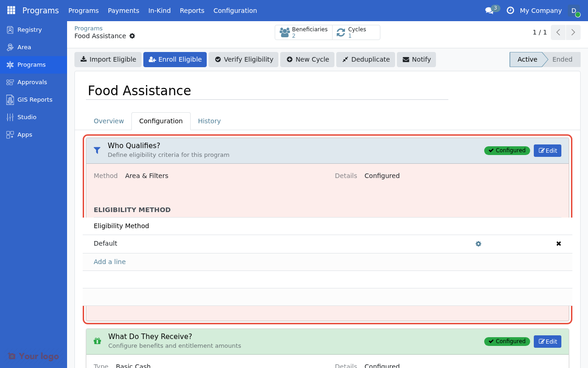Switch to the History tab
The image size is (588, 368).
click(209, 121)
